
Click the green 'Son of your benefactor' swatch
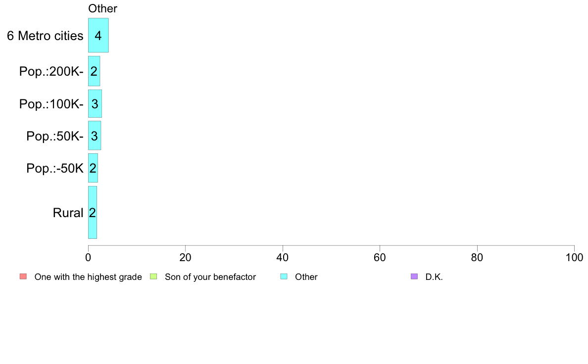coord(153,276)
